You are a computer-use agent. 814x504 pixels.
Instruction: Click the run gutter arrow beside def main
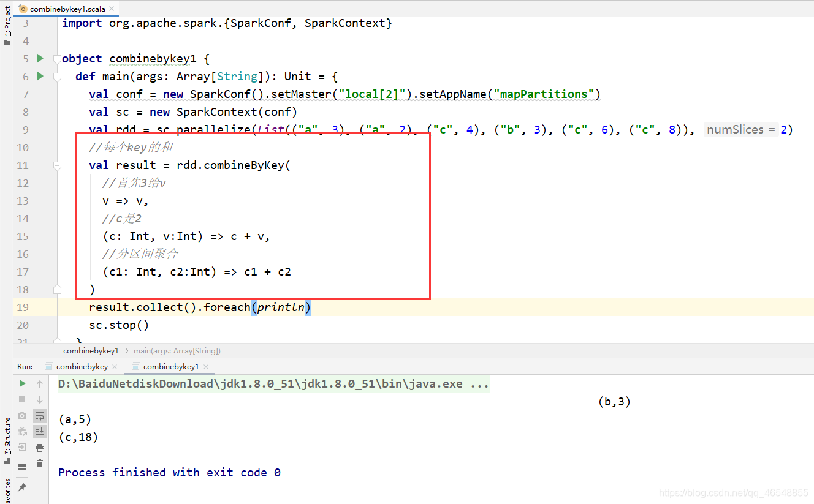click(x=40, y=76)
